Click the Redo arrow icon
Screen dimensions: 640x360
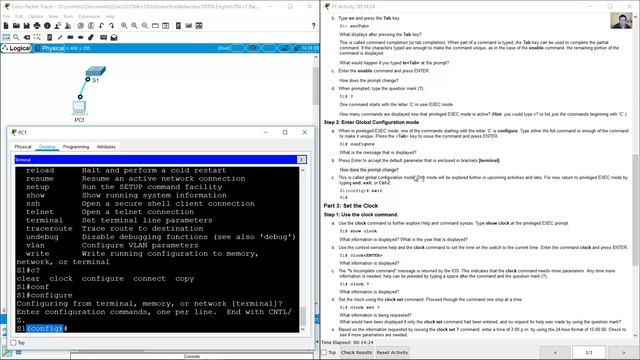coord(111,26)
